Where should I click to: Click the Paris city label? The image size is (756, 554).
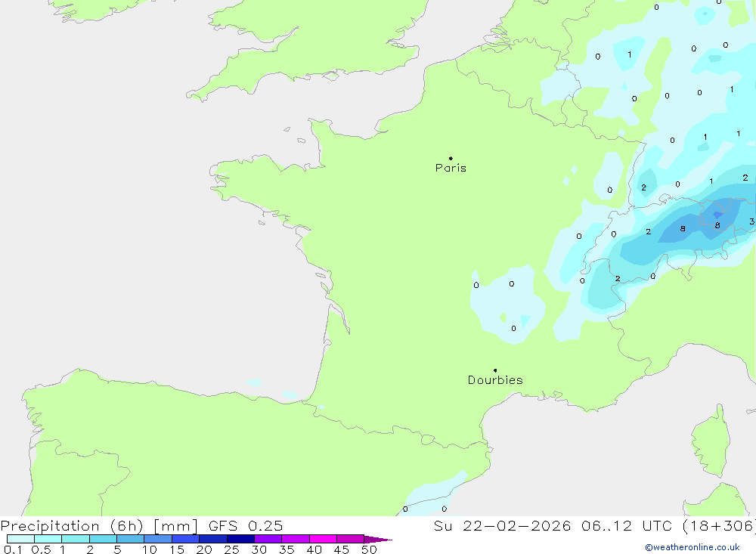click(x=451, y=168)
